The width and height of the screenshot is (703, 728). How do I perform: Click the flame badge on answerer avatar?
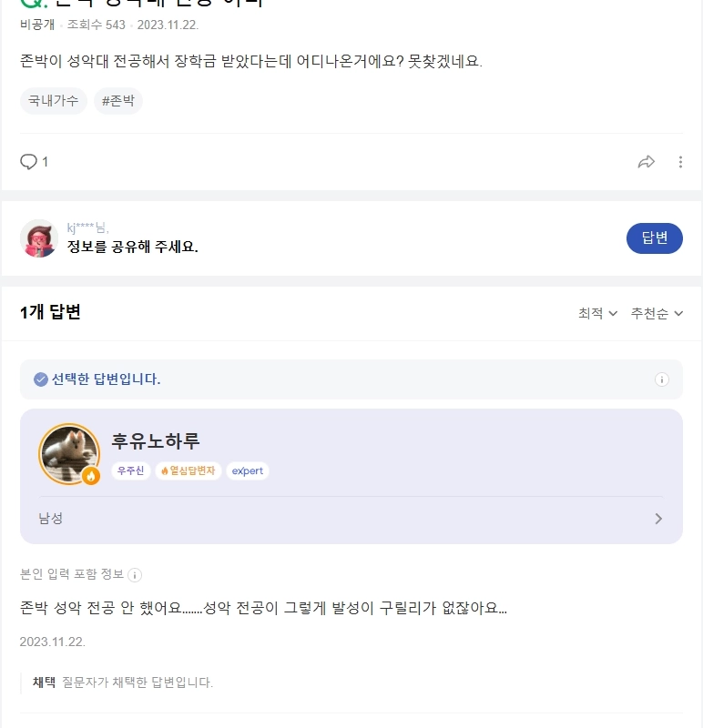pyautogui.click(x=91, y=476)
